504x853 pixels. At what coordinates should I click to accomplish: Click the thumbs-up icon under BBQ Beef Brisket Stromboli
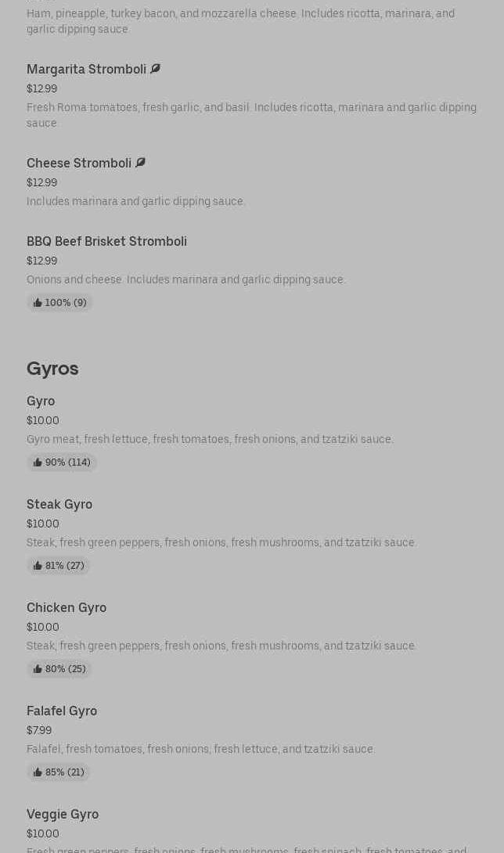(x=38, y=303)
